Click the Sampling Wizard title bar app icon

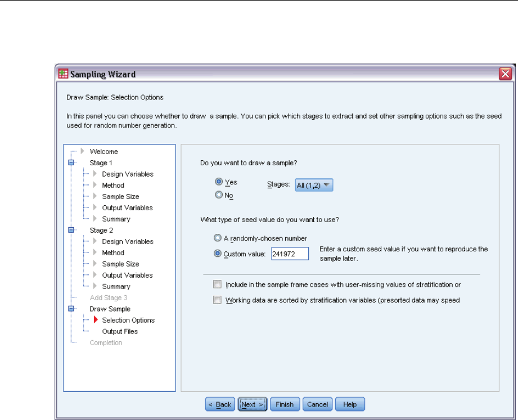pyautogui.click(x=63, y=74)
